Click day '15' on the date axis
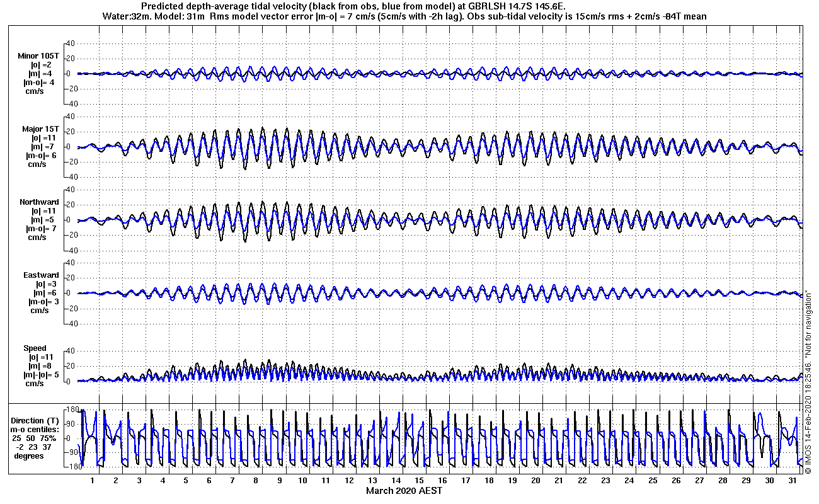Viewport: 819px width, 504px height. [x=419, y=481]
